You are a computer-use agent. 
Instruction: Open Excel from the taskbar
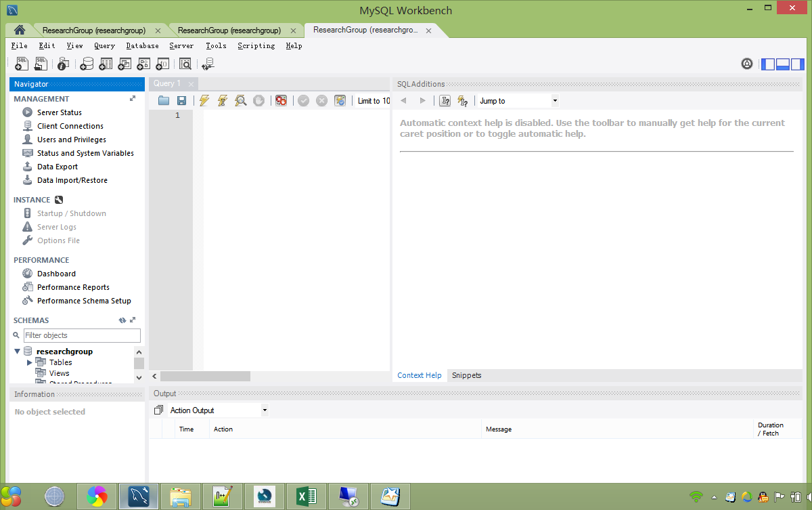[x=307, y=497]
